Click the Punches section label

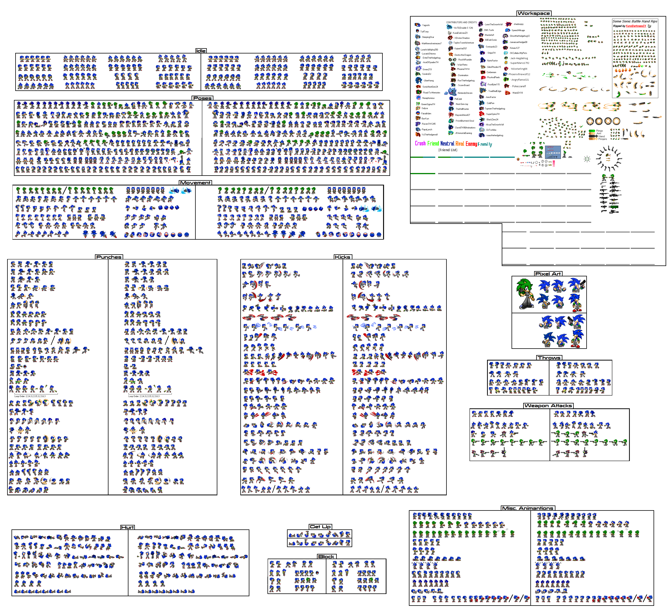109,257
